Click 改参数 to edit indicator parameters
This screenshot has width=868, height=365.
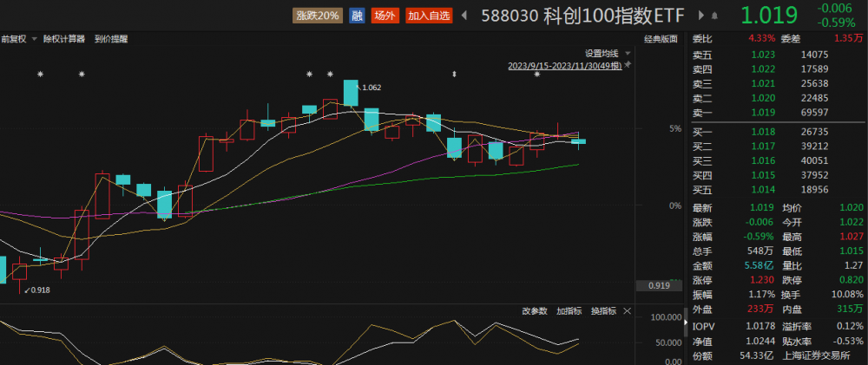[535, 311]
